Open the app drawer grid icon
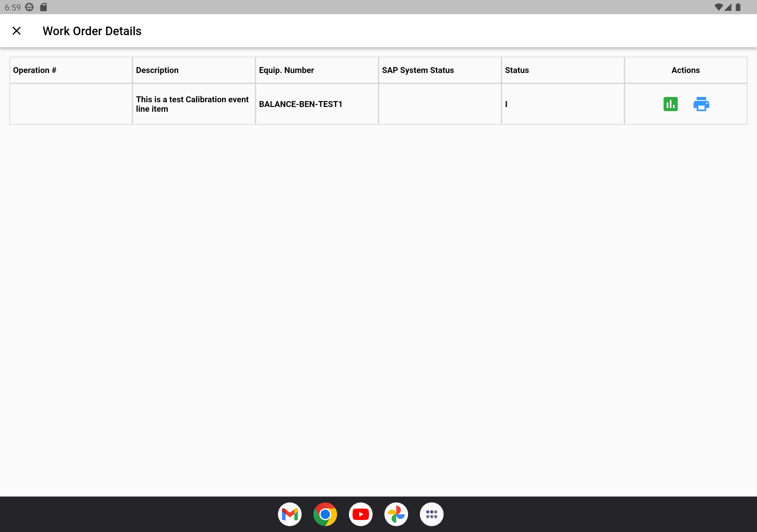 431,514
